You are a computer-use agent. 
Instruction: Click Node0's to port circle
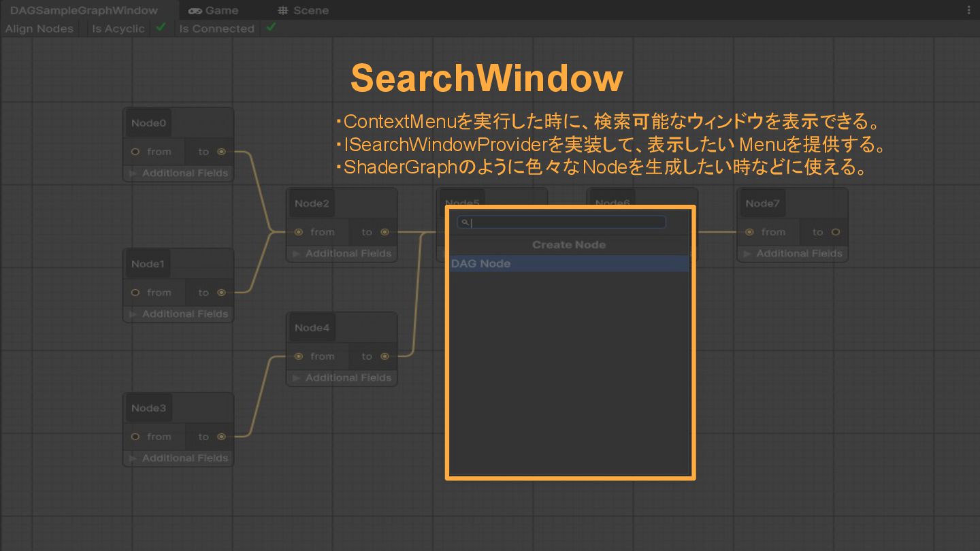[x=221, y=152]
